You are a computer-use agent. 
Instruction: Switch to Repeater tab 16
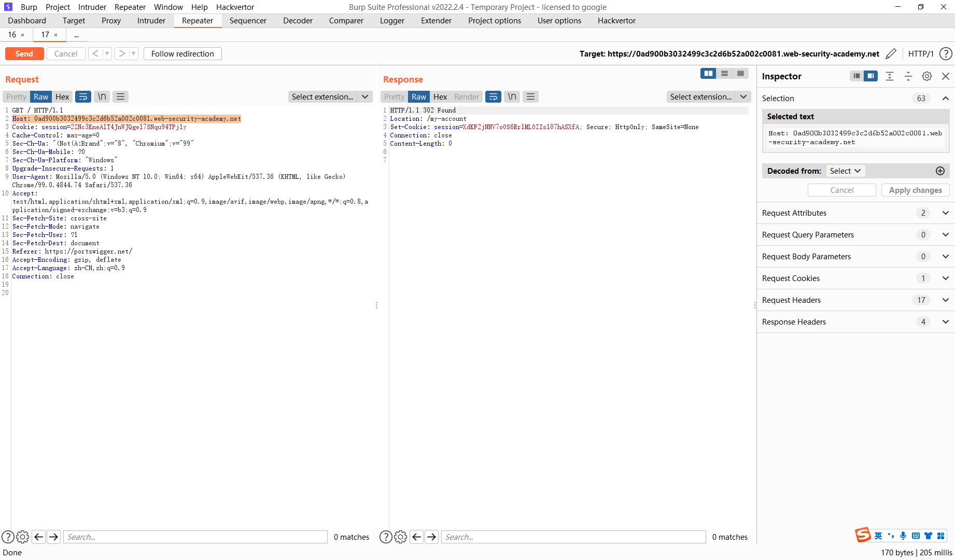coord(12,34)
